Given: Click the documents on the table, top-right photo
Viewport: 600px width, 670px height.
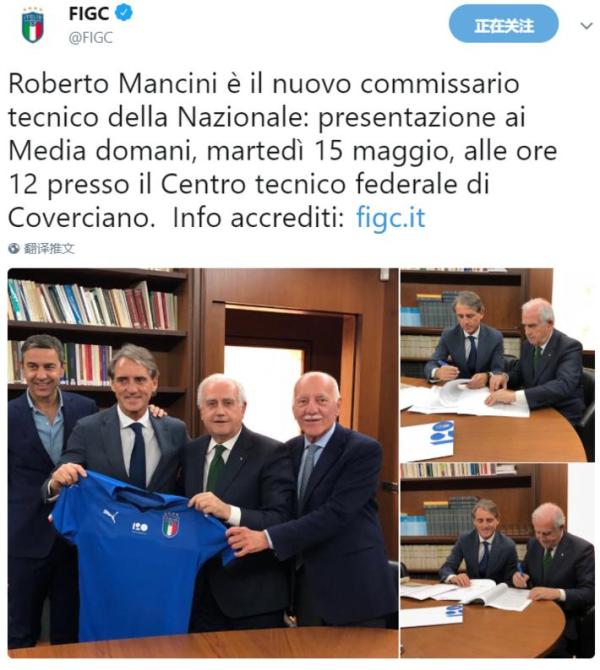Looking at the screenshot, I should coord(466,400).
